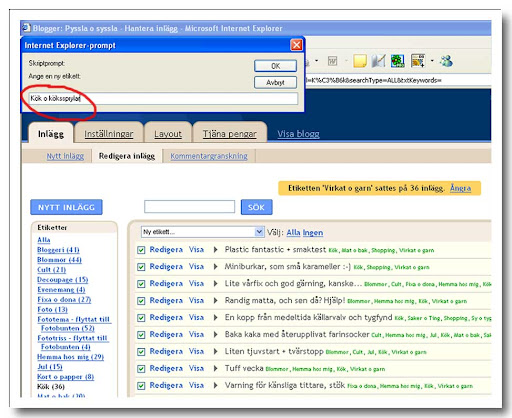Click the SÖK search button

click(x=256, y=207)
